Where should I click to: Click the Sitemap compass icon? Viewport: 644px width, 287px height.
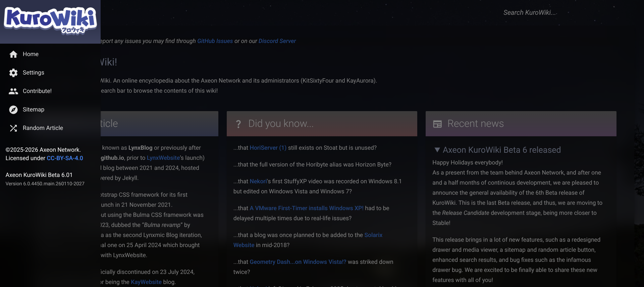(13, 109)
